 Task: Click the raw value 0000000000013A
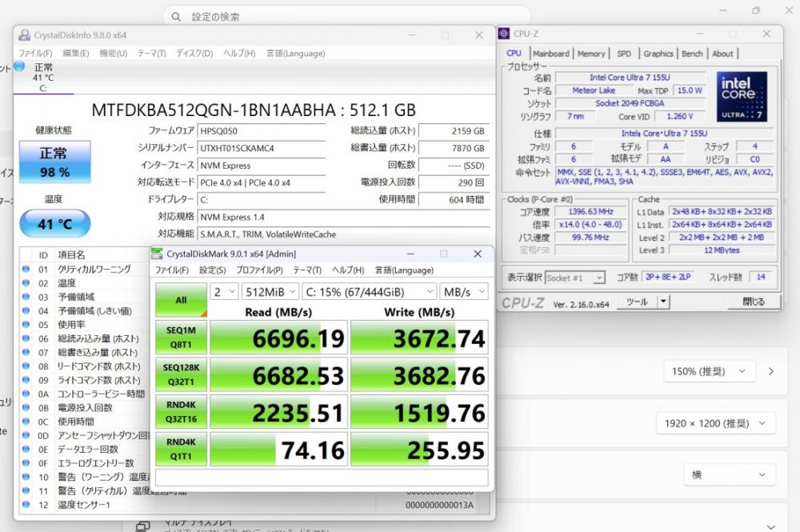point(440,505)
